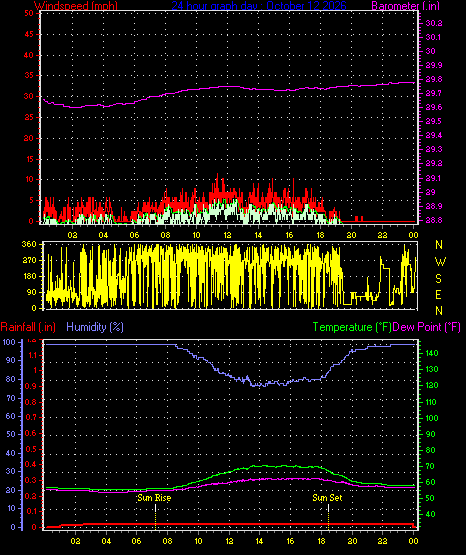The image size is (466, 555).
Task: Click the 22 hour tick under humidity chart
Action: (x=382, y=541)
